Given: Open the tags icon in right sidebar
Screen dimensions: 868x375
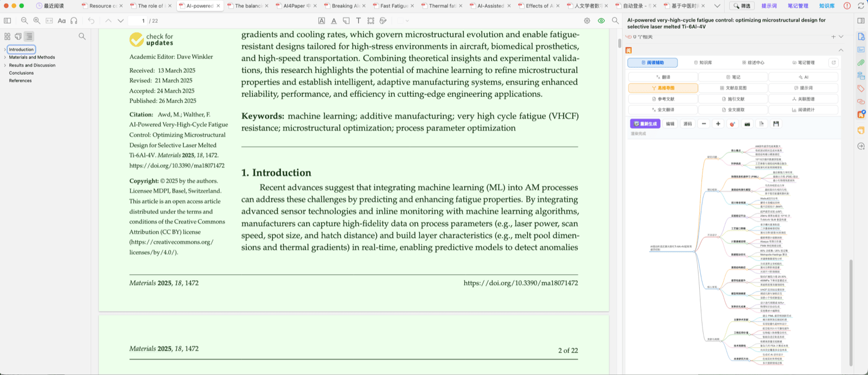Looking at the screenshot, I should click(861, 88).
